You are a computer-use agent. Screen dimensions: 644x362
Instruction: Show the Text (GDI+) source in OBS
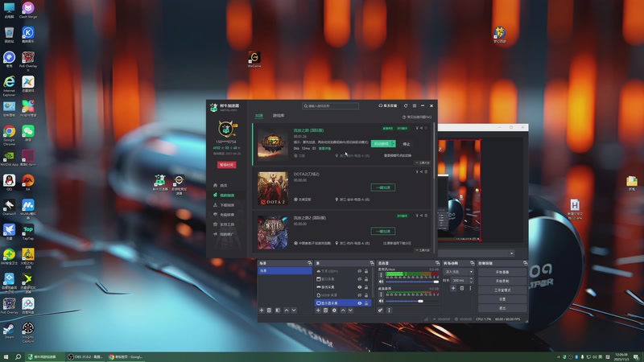tap(359, 271)
